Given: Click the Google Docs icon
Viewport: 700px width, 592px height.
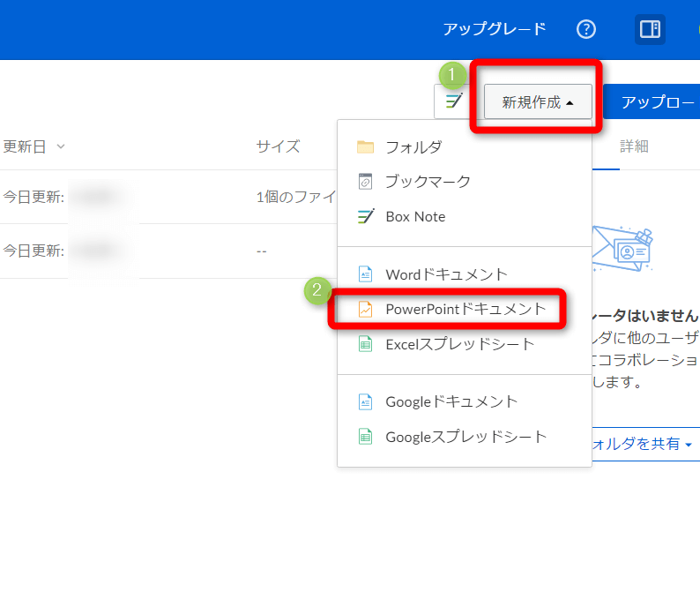Looking at the screenshot, I should pyautogui.click(x=366, y=401).
